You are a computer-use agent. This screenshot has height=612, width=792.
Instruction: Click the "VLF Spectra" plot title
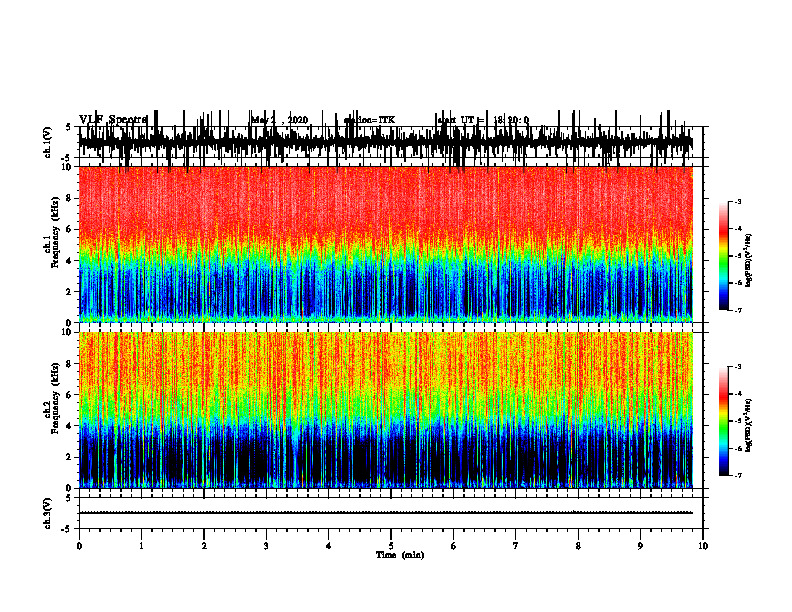(x=113, y=119)
